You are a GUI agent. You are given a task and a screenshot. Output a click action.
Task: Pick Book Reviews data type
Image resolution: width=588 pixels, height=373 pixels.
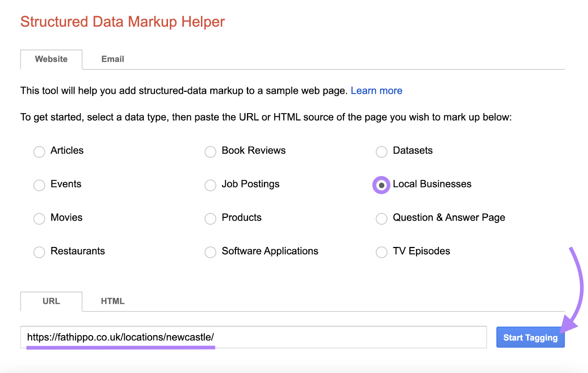click(x=210, y=151)
